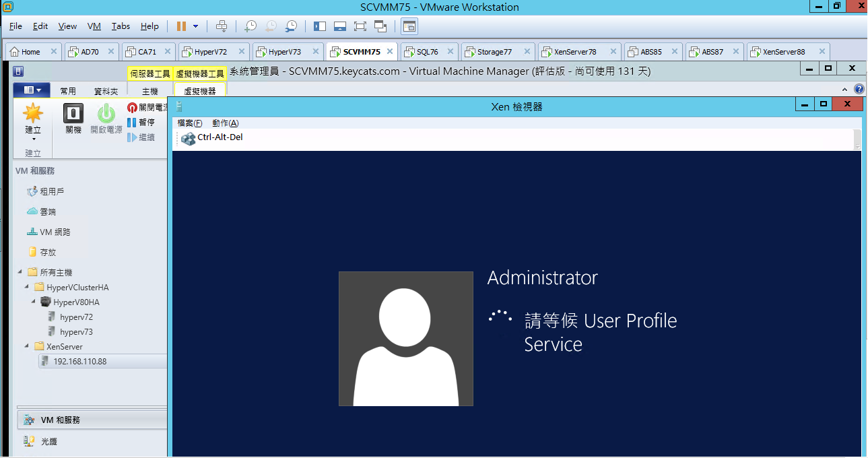This screenshot has width=868, height=458.
Task: Open the VM 和服務 workspace button
Action: (92, 420)
